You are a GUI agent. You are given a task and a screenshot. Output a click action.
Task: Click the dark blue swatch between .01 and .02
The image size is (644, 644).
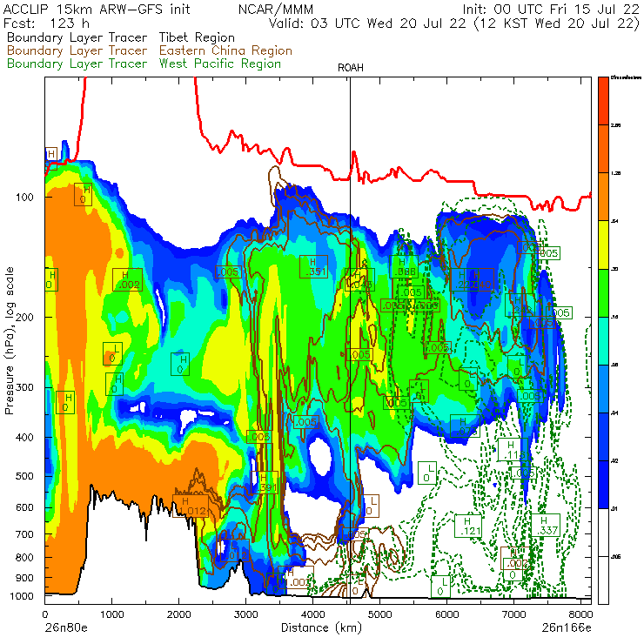tap(603, 485)
